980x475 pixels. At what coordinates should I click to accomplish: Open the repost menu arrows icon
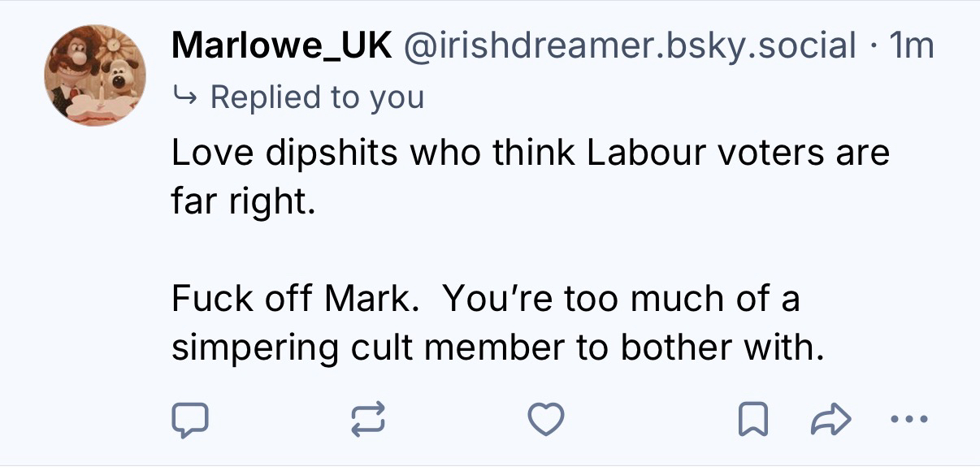pos(367,420)
